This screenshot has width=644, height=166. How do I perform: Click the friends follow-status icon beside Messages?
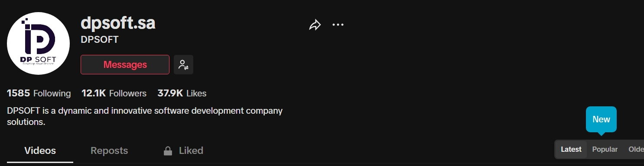183,65
